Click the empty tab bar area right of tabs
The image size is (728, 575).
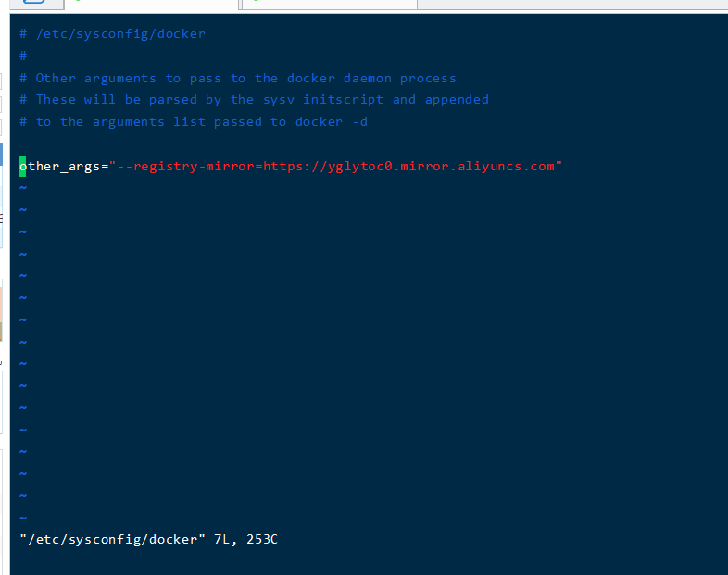point(572,5)
